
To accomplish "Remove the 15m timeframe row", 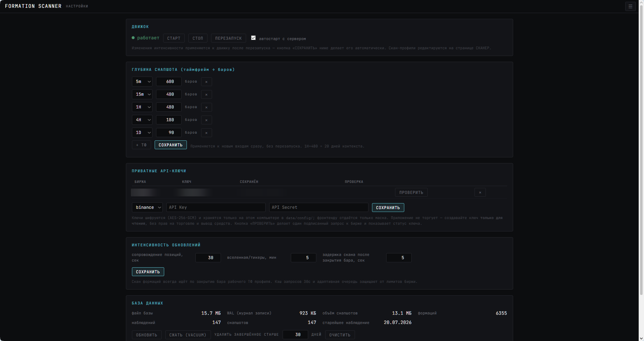I will [x=206, y=94].
